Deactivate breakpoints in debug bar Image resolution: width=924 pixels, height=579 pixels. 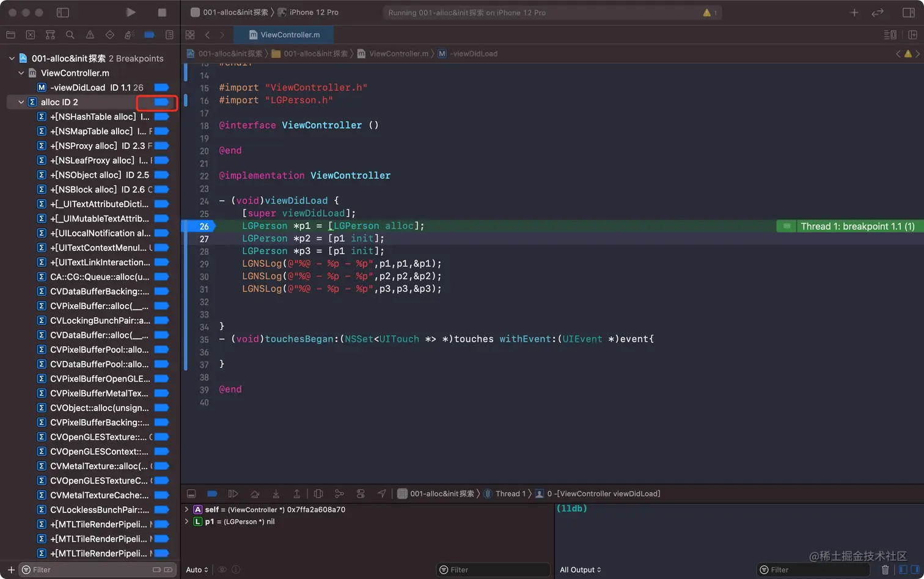coord(212,493)
